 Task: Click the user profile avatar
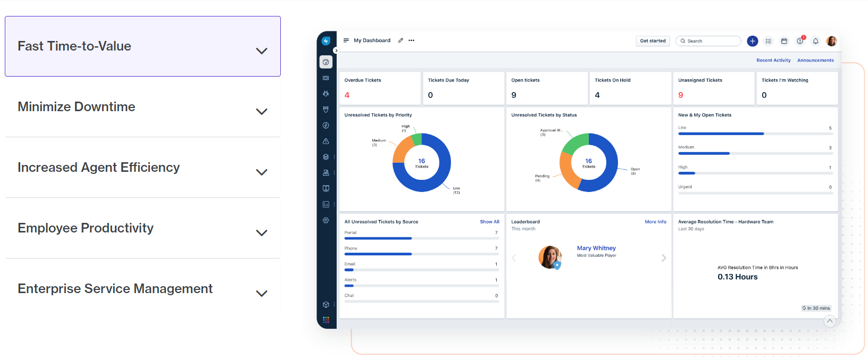(832, 41)
